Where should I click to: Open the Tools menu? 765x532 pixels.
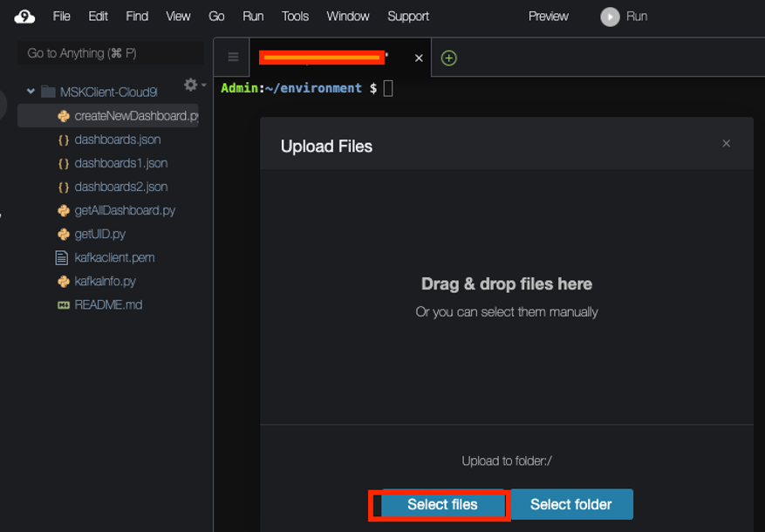click(x=295, y=16)
